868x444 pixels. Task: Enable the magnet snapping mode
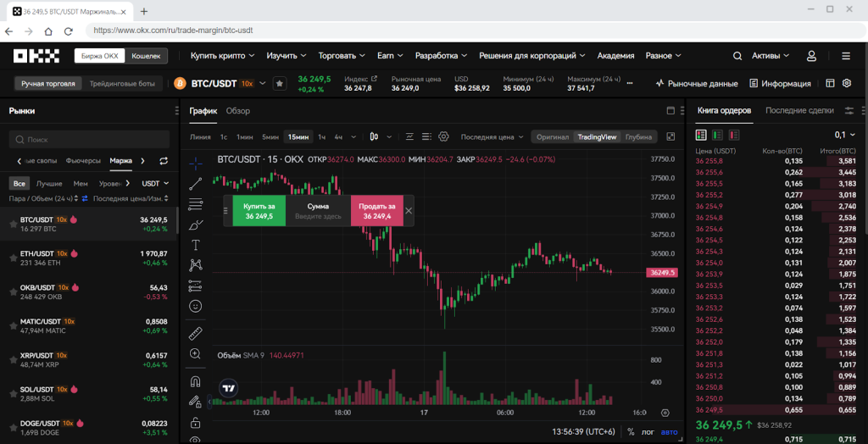click(196, 381)
